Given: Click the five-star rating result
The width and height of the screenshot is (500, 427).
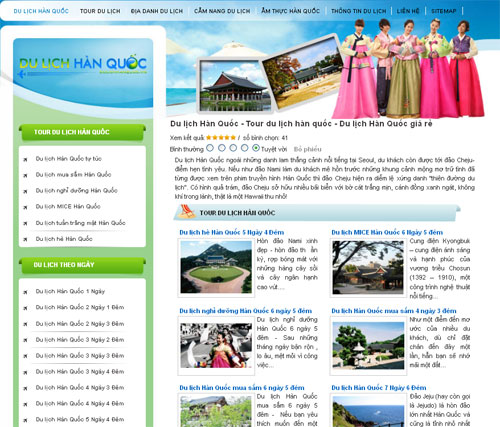Looking at the screenshot, I should coord(221,137).
